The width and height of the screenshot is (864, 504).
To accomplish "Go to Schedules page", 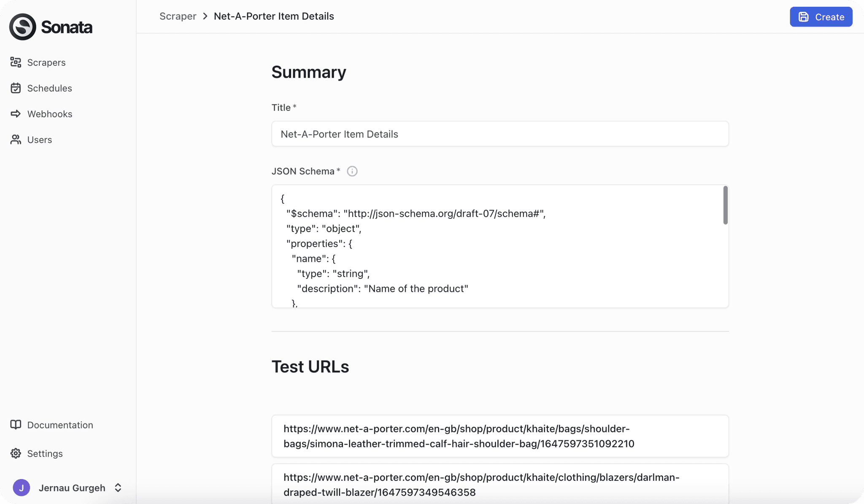I will (50, 88).
